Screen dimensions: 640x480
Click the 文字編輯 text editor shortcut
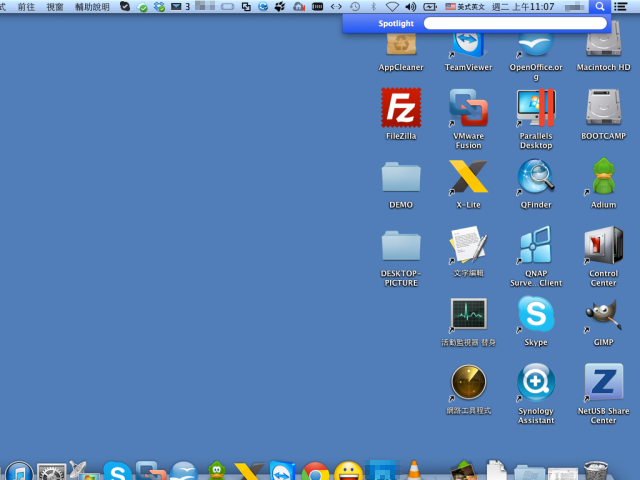pos(469,245)
